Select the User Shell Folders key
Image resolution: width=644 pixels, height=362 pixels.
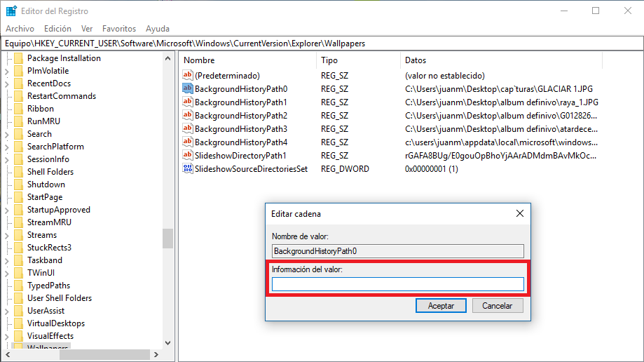60,298
